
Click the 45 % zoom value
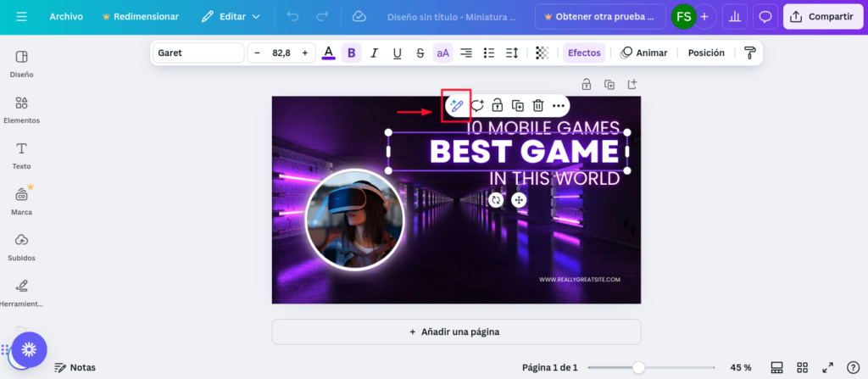click(x=741, y=367)
